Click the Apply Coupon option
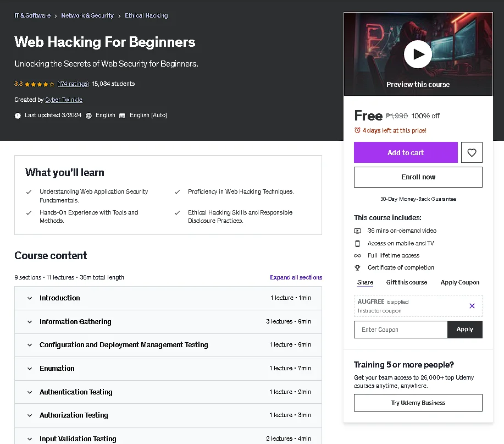The height and width of the screenshot is (444, 504). click(x=459, y=282)
